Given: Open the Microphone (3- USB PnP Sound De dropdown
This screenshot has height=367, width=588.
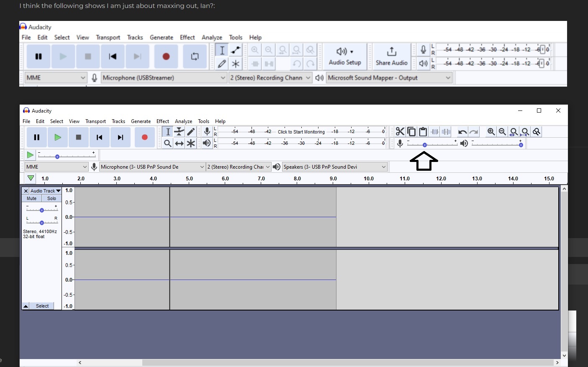Looking at the screenshot, I should (152, 167).
